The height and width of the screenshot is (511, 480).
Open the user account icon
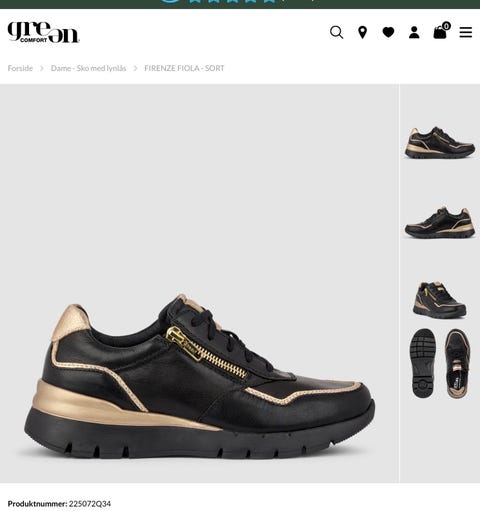pos(414,32)
